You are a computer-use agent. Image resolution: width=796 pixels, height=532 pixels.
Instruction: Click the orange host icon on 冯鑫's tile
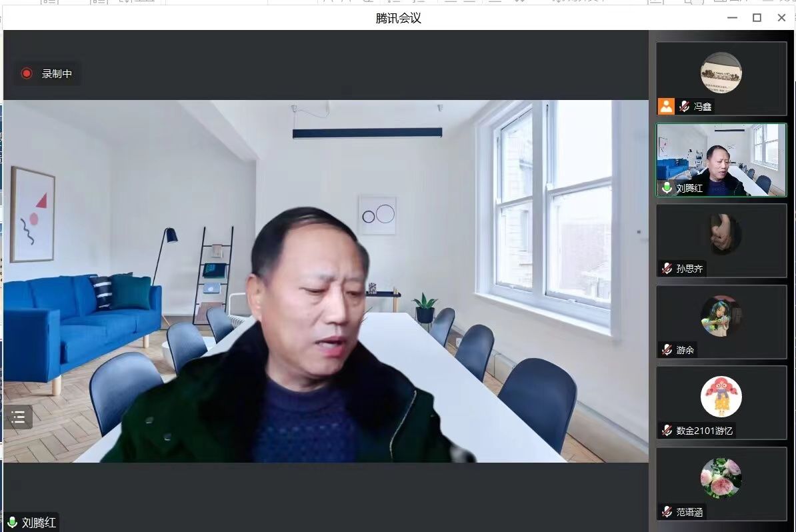(x=666, y=106)
